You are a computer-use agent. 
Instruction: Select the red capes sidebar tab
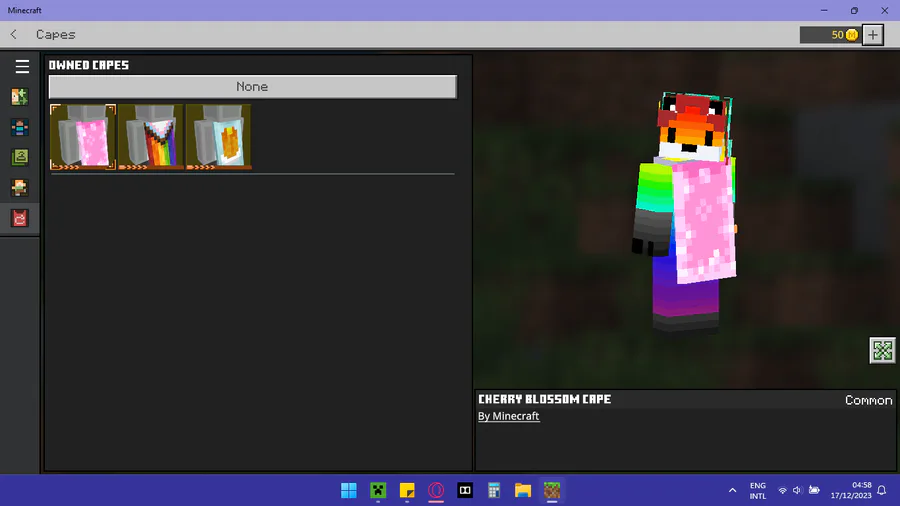[x=20, y=218]
